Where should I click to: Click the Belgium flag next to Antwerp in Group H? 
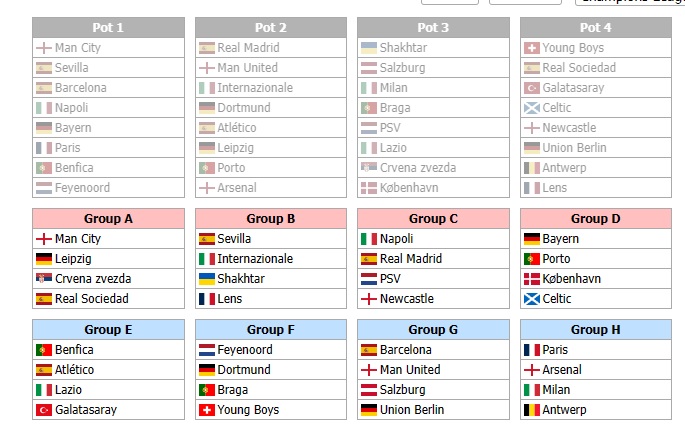pyautogui.click(x=532, y=410)
